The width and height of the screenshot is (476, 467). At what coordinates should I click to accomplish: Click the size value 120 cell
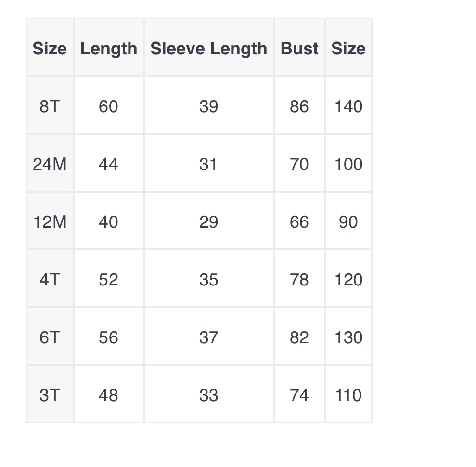[x=348, y=278]
